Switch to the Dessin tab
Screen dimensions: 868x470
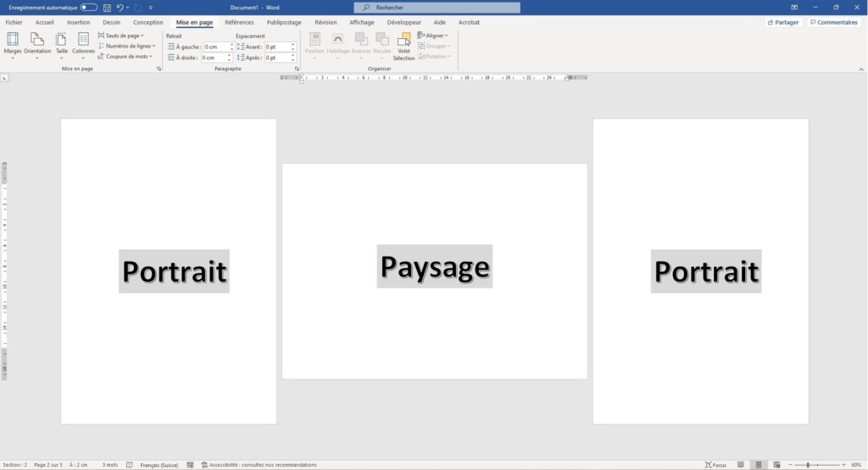pyautogui.click(x=111, y=23)
